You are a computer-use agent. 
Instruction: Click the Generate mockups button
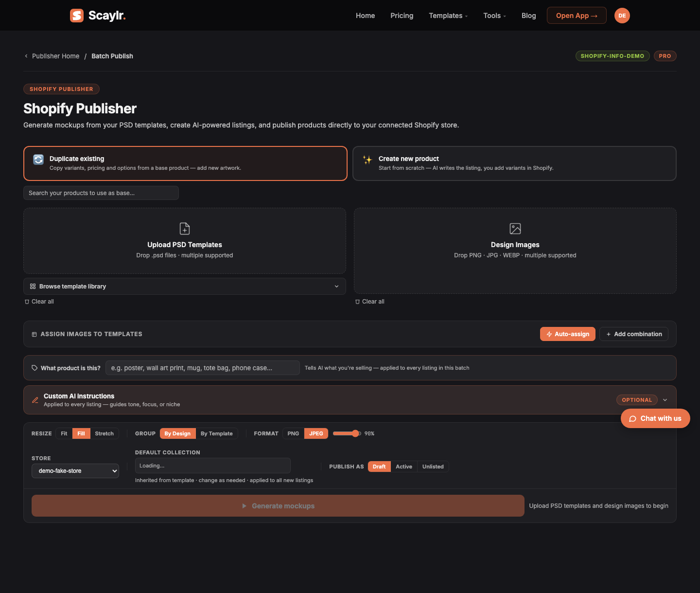coord(278,506)
